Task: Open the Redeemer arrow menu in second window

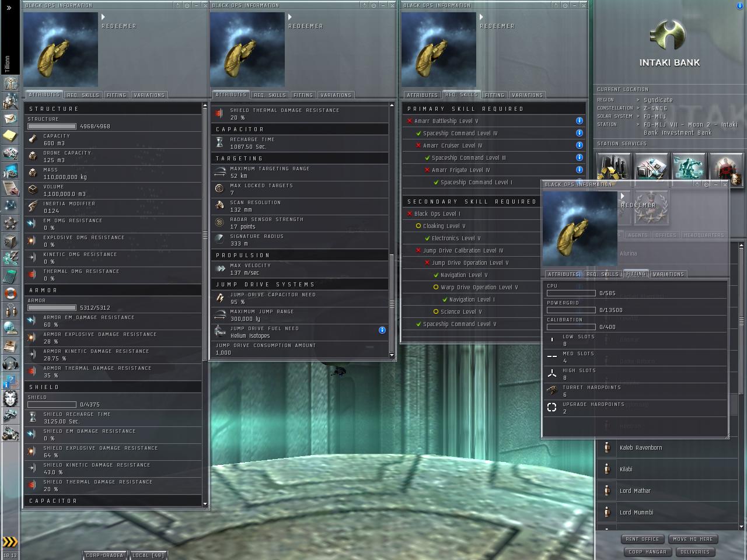Action: [x=290, y=17]
